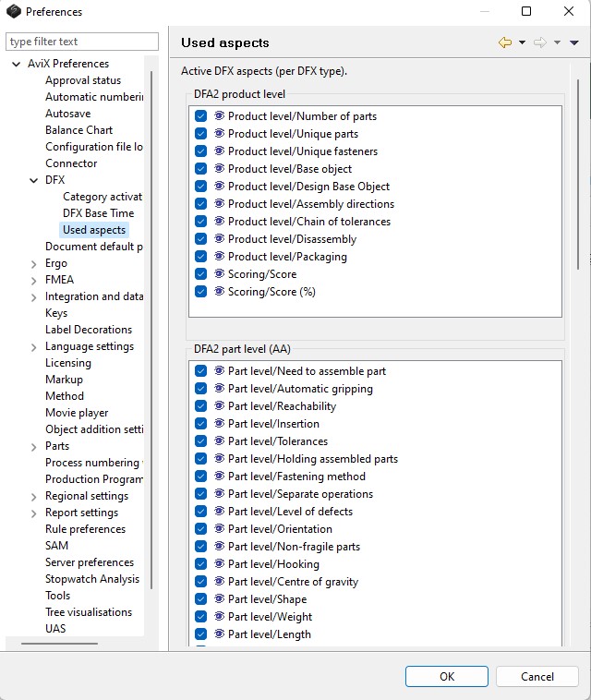Collapse the DFX tree node
Image resolution: width=591 pixels, height=700 pixels.
[x=34, y=180]
